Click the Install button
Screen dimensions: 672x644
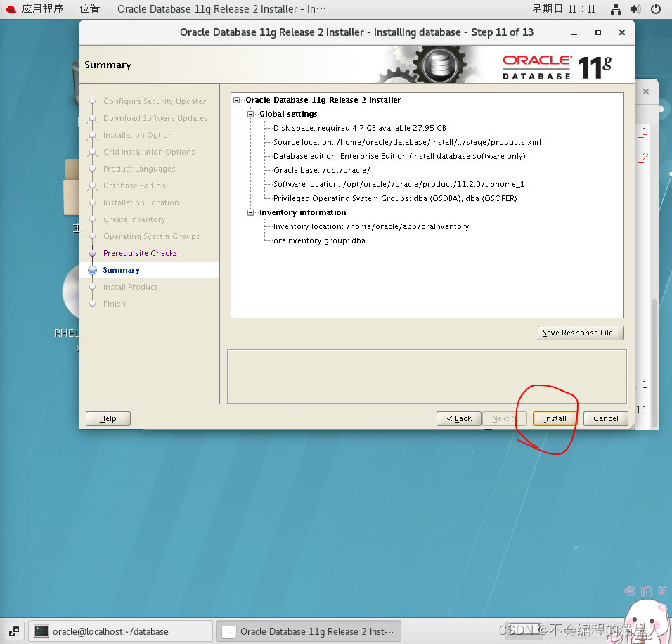click(x=555, y=418)
